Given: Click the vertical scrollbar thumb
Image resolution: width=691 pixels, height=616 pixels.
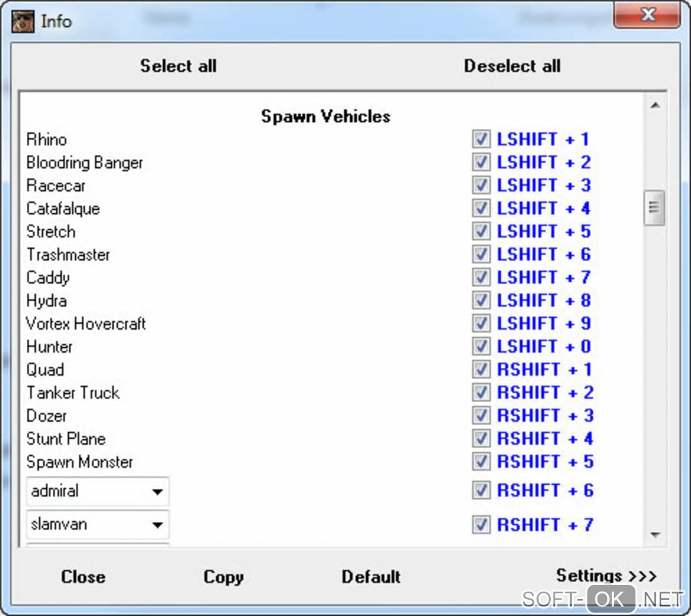Looking at the screenshot, I should point(654,208).
